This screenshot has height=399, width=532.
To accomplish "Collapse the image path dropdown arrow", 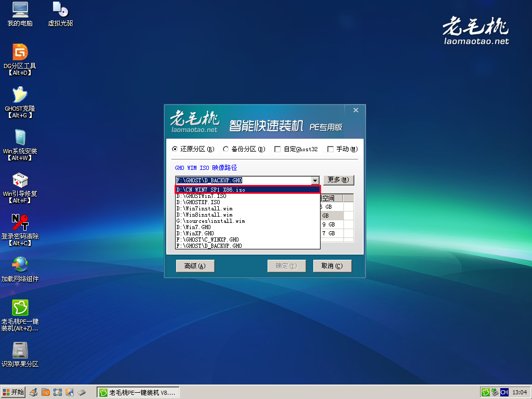I will click(x=315, y=180).
